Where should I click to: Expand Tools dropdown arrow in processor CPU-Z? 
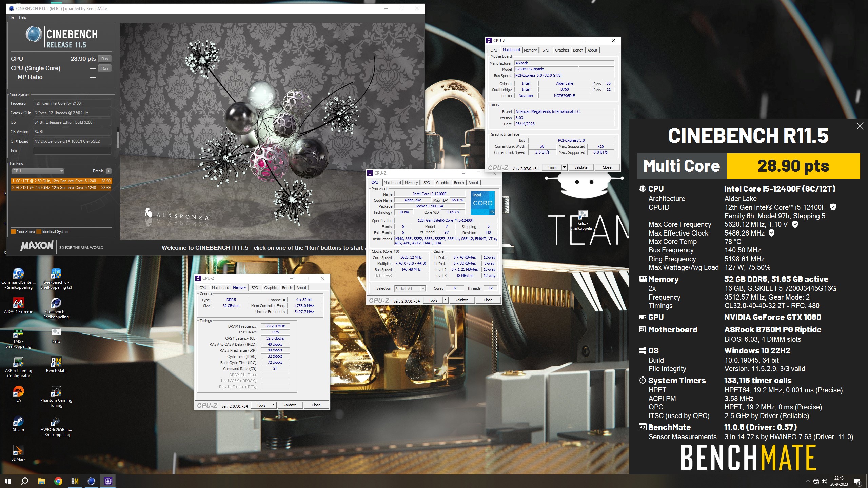(445, 300)
